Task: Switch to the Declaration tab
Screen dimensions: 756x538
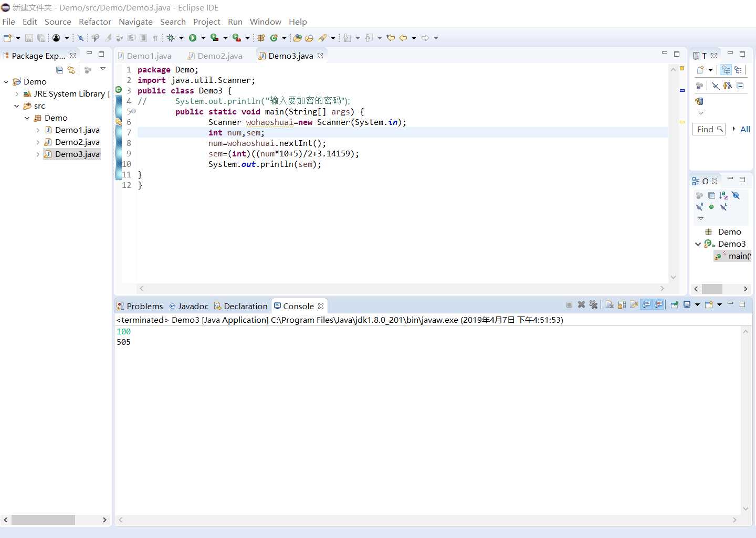Action: (x=241, y=306)
